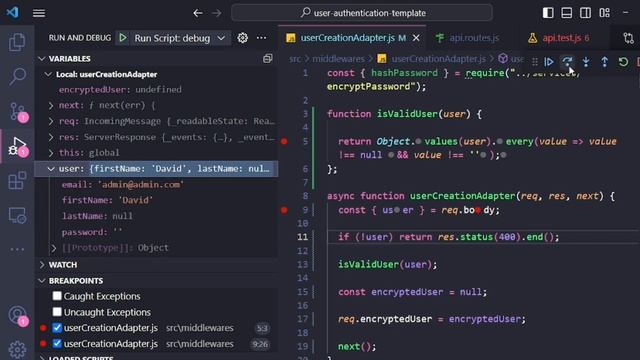Open launch.json with the gear icon
The image size is (640, 360).
pos(242,38)
